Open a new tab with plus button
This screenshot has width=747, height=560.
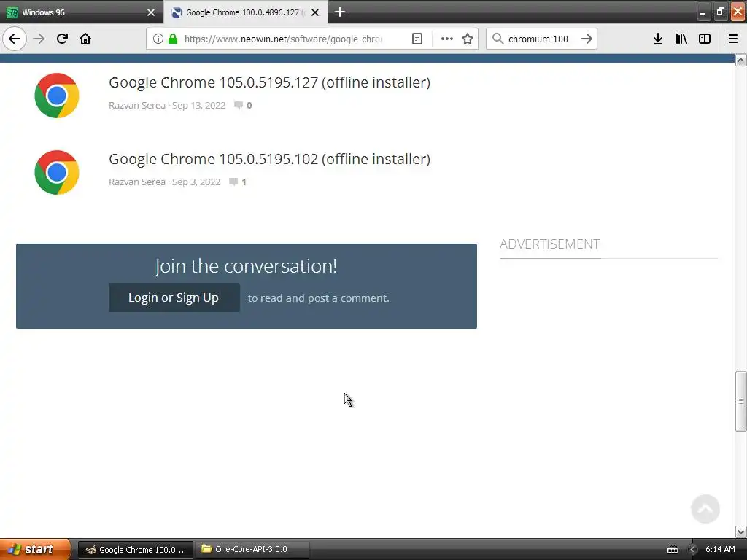340,12
